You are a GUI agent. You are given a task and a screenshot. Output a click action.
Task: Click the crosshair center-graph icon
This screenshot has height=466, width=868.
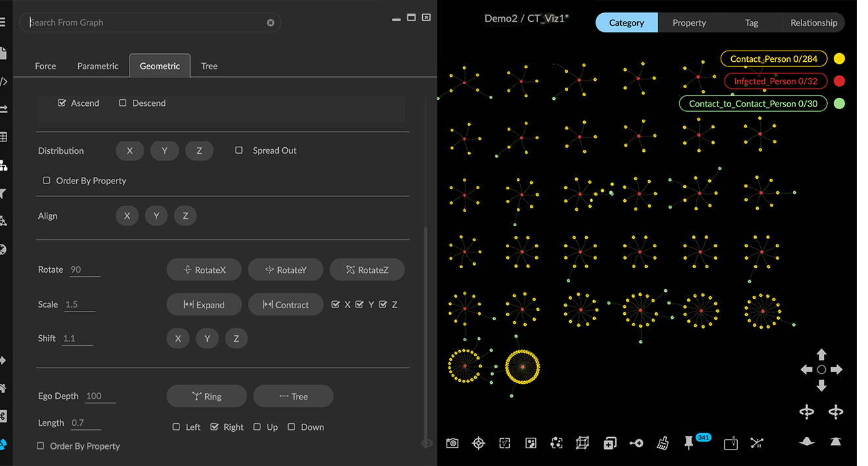tap(479, 444)
